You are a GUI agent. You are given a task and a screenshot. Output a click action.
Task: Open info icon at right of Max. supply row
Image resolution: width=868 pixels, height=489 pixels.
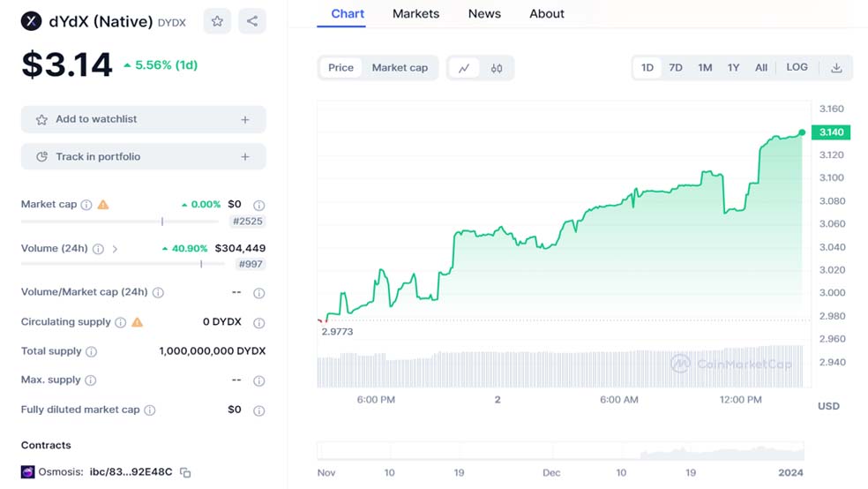[x=258, y=381]
